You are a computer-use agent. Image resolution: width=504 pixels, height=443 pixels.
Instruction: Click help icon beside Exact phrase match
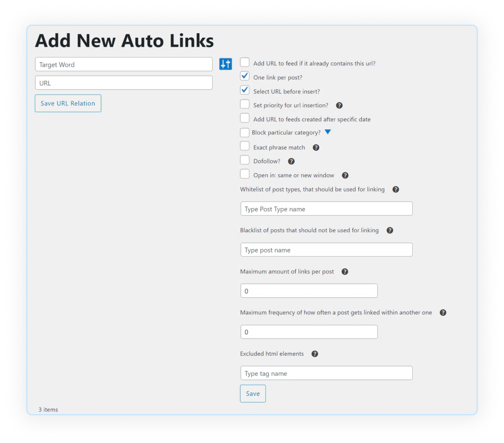[x=316, y=148]
